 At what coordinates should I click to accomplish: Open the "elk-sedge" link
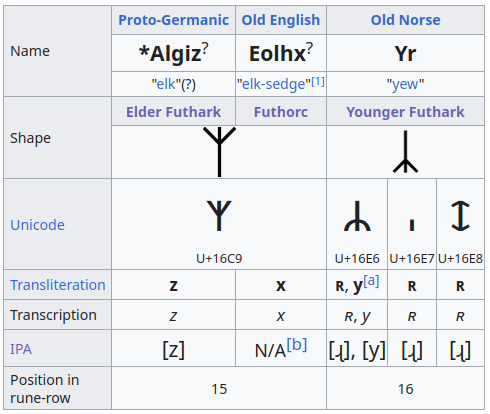274,84
